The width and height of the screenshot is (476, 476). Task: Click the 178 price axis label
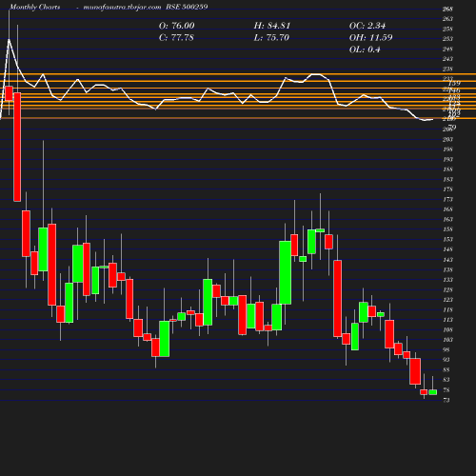coord(447,189)
